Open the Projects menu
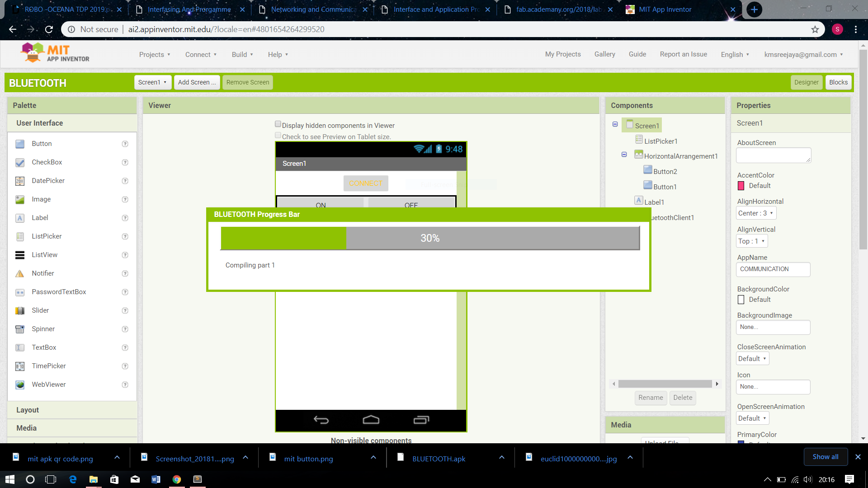Image resolution: width=868 pixels, height=488 pixels. click(x=154, y=54)
